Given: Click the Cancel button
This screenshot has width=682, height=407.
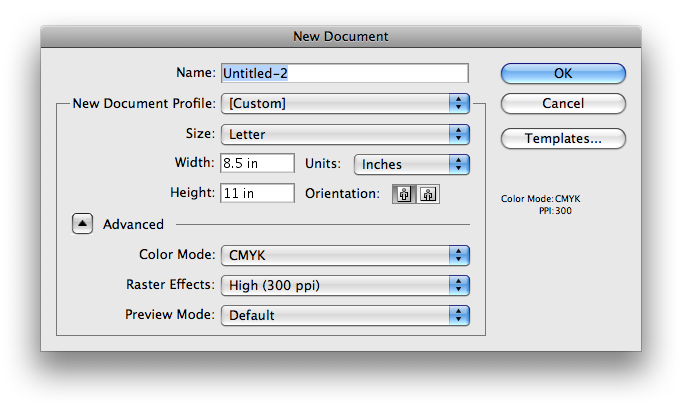Looking at the screenshot, I should click(563, 103).
